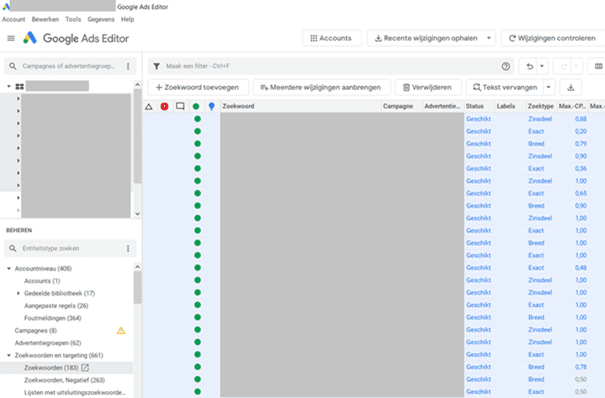Open Tekst vervangen dropdown arrow
The image size is (605, 398).
548,88
